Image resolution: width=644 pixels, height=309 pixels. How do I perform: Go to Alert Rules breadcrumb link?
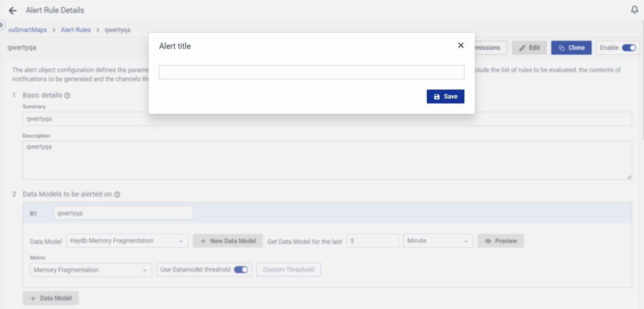[76, 30]
